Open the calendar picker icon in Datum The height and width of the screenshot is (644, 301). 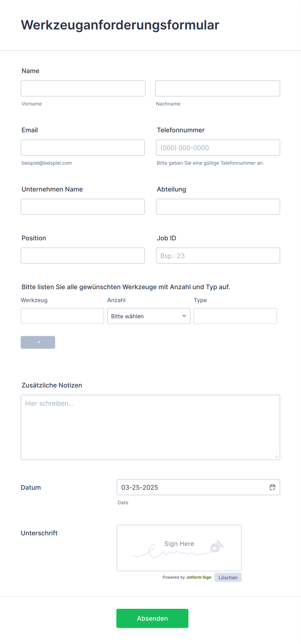(273, 487)
